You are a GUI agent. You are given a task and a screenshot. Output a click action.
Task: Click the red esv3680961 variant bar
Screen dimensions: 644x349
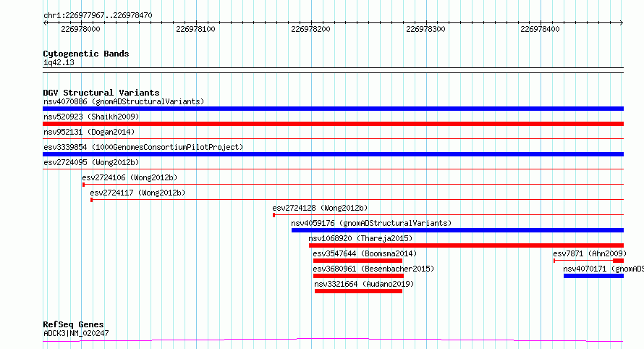[359, 276]
